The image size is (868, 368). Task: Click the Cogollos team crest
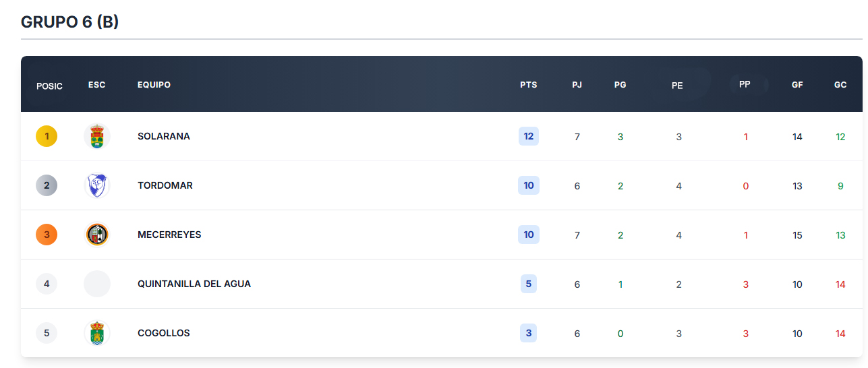coord(97,333)
